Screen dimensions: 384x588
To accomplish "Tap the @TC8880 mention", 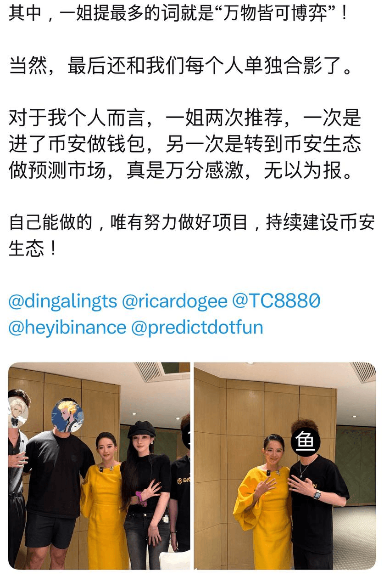I will (277, 301).
